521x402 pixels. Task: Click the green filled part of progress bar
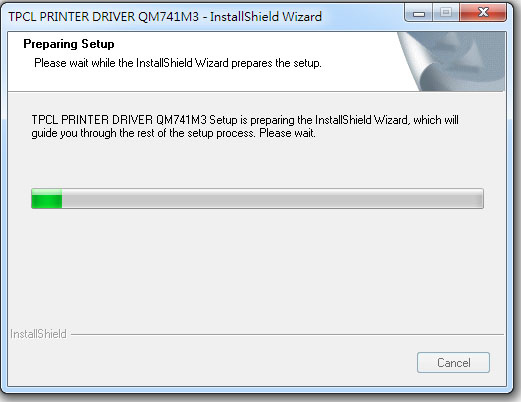tap(47, 199)
